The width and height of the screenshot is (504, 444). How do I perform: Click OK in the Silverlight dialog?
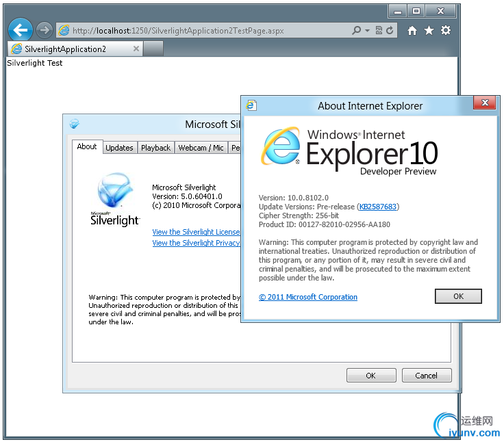click(x=371, y=376)
